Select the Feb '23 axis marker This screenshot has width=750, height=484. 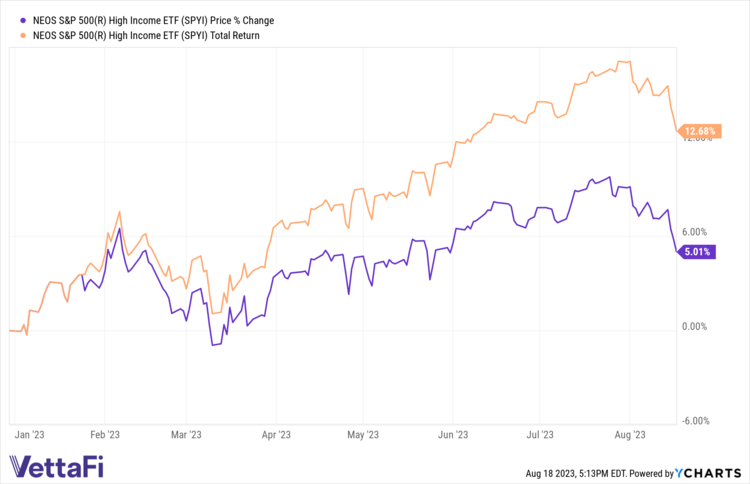pos(105,435)
